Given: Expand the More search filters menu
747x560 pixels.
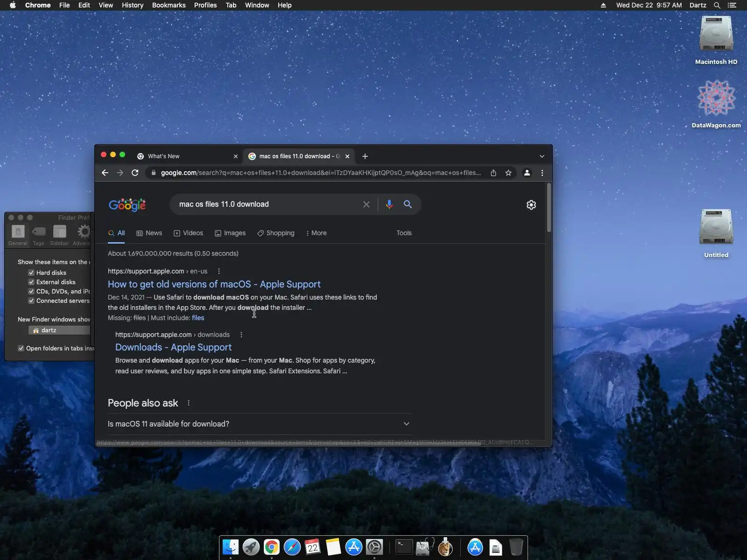Looking at the screenshot, I should [316, 233].
